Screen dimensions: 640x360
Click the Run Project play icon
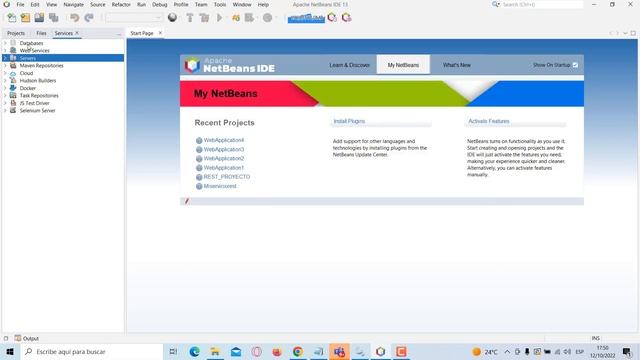(220, 18)
